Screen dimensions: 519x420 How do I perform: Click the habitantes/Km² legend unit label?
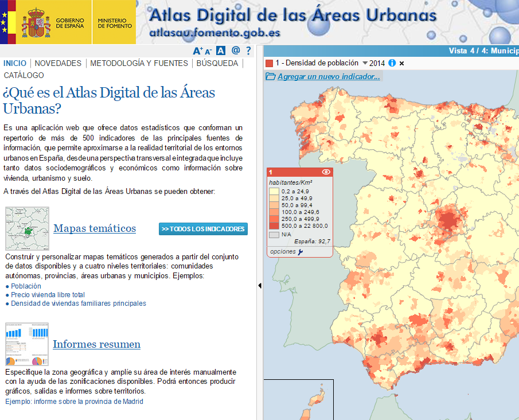pos(291,182)
